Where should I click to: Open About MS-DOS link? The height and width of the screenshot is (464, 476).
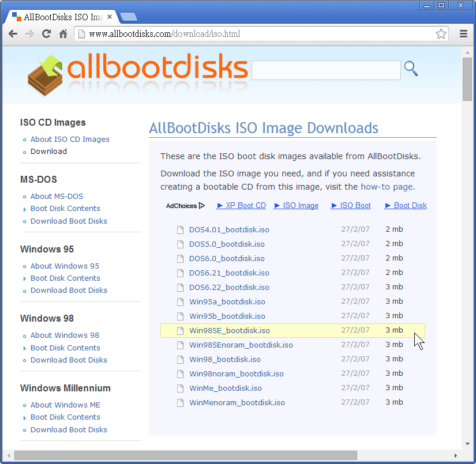pyautogui.click(x=57, y=196)
